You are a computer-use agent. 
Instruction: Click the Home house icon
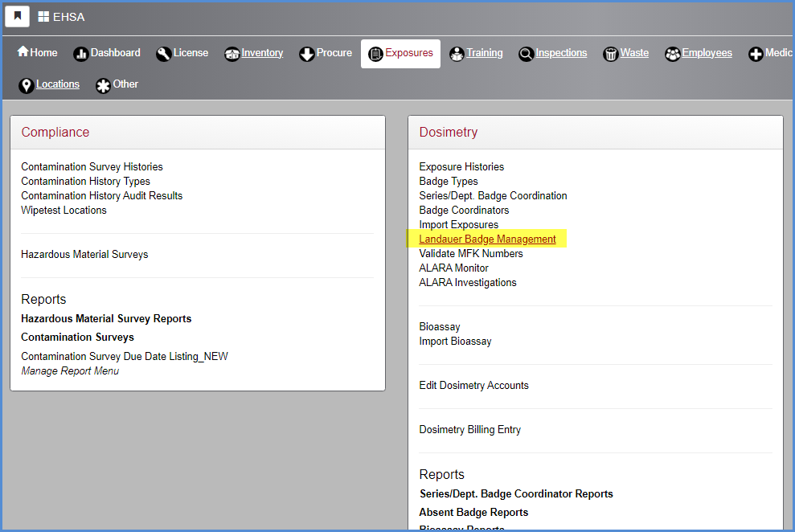point(23,51)
